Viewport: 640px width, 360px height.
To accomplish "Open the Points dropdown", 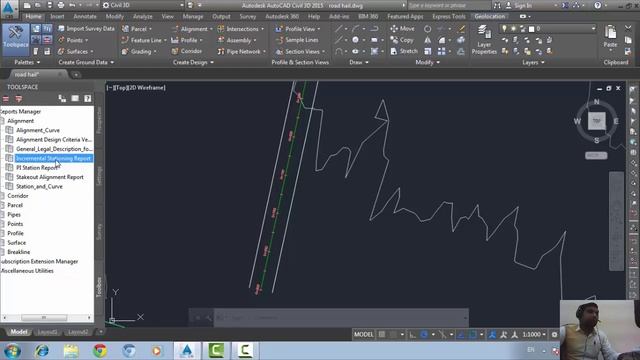I will [74, 40].
